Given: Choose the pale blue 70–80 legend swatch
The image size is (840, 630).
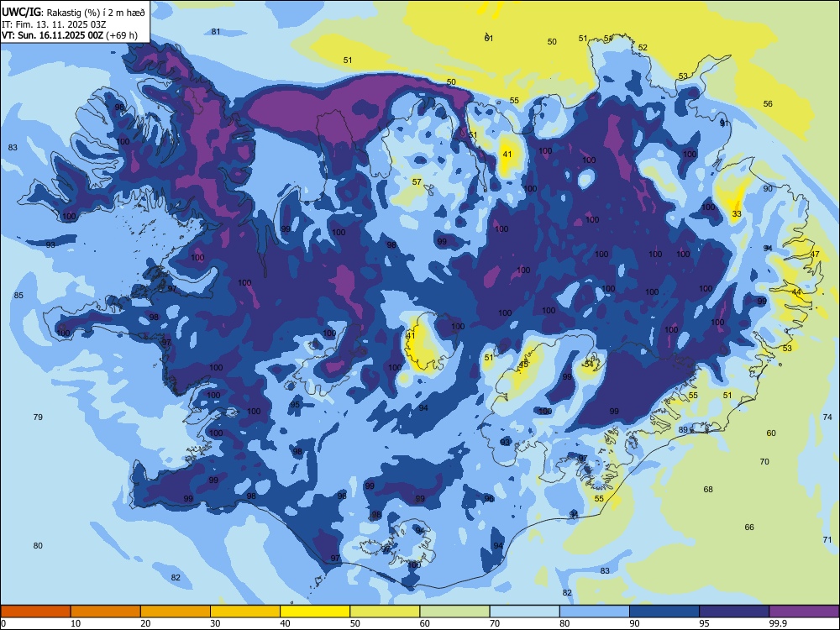Looking at the screenshot, I should 524,612.
